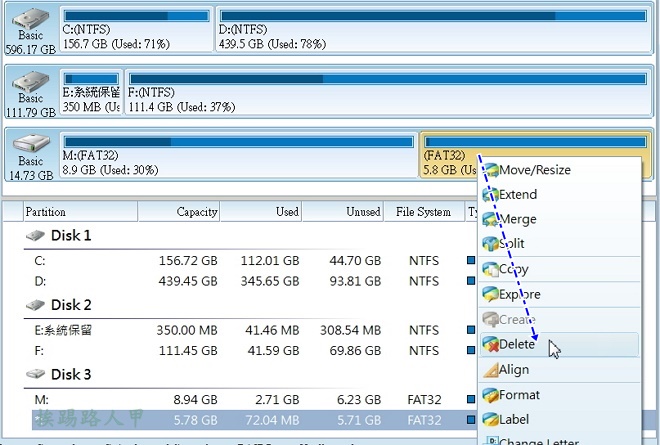Screen dimensions: 660x445
Task: Choose Explore from the context menu
Action: point(559,294)
